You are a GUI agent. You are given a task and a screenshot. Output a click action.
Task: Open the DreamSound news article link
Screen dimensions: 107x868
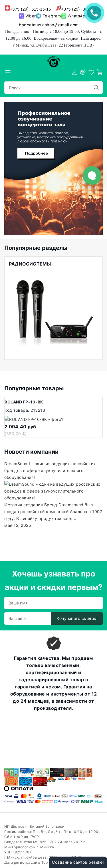[x=50, y=470]
